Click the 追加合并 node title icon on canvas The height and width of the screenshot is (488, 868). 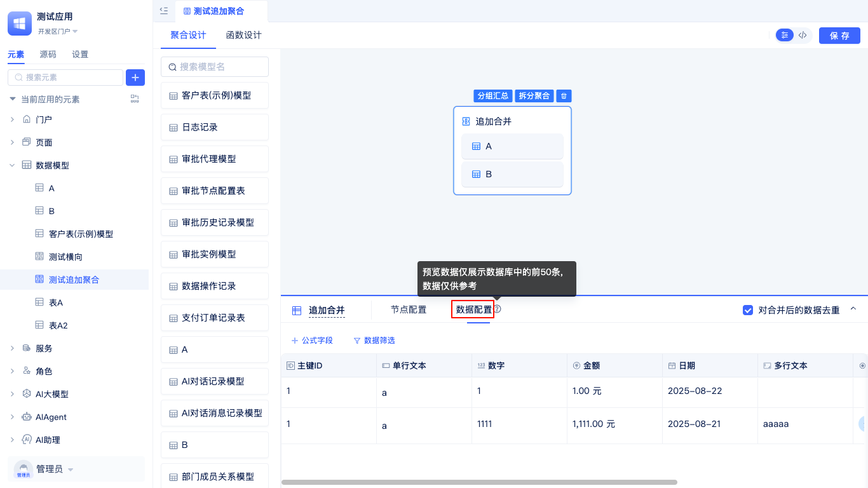pos(466,121)
